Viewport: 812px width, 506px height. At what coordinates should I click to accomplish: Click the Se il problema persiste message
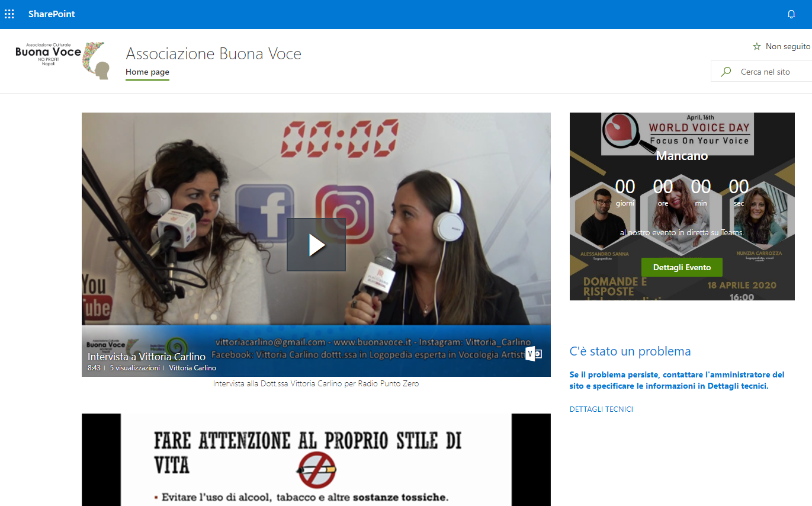pyautogui.click(x=677, y=380)
